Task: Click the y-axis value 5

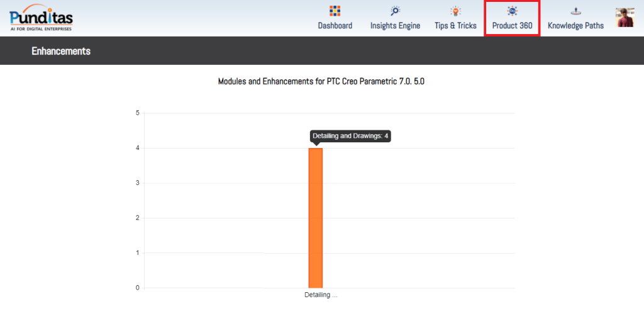Action: [137, 113]
